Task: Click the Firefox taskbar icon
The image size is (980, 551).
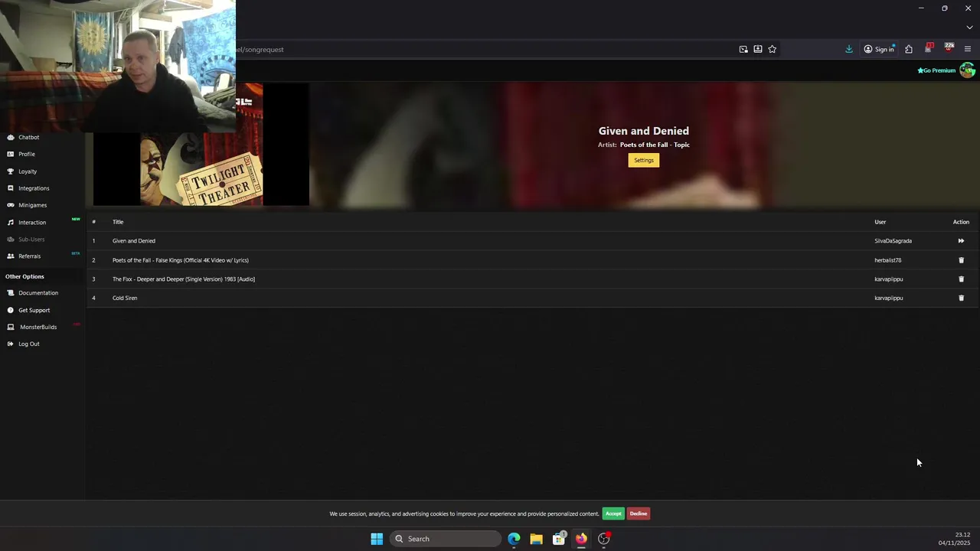Action: pos(581,539)
